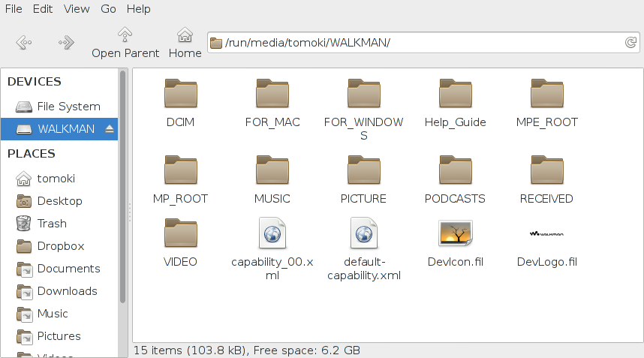
Task: Select the MP_ROOT folder icon
Action: [181, 170]
